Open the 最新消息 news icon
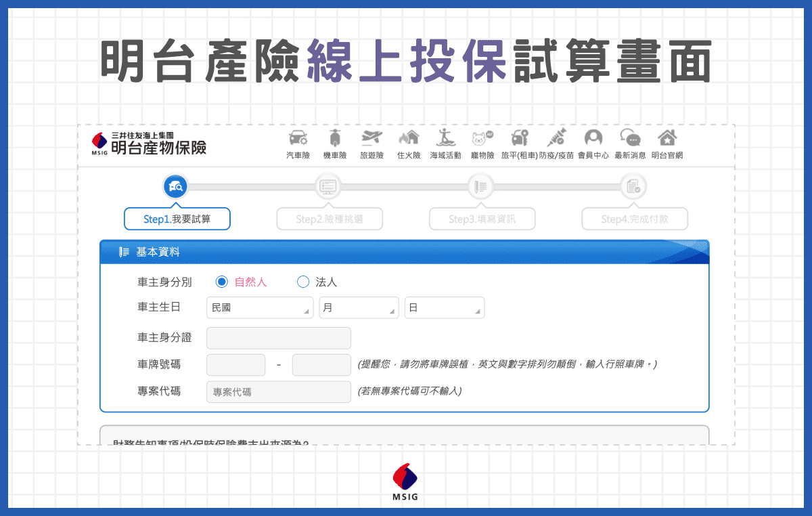812x516 pixels. click(x=630, y=138)
